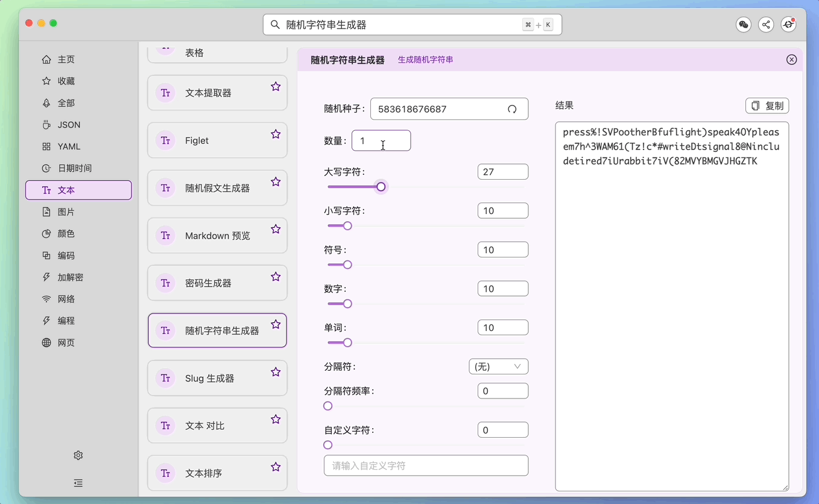Viewport: 819px width, 504px height.
Task: Close the 随机字符串生成器 panel
Action: (x=791, y=60)
